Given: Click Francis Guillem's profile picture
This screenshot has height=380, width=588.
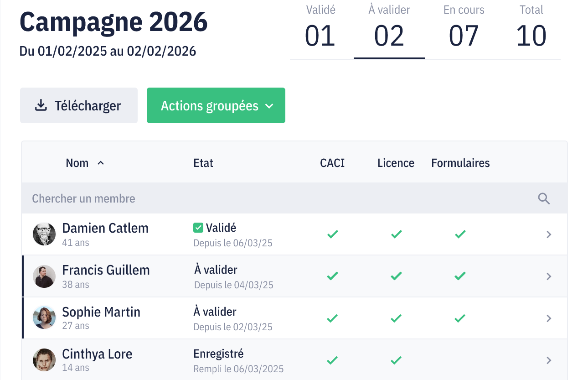Looking at the screenshot, I should (x=44, y=276).
